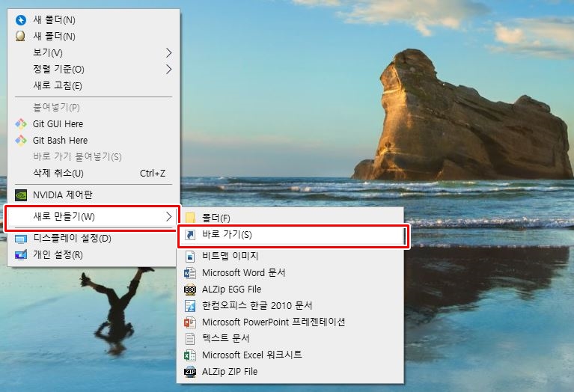The width and height of the screenshot is (574, 392).
Task: Open 디스플레이 설정(D)
Action: [94, 239]
